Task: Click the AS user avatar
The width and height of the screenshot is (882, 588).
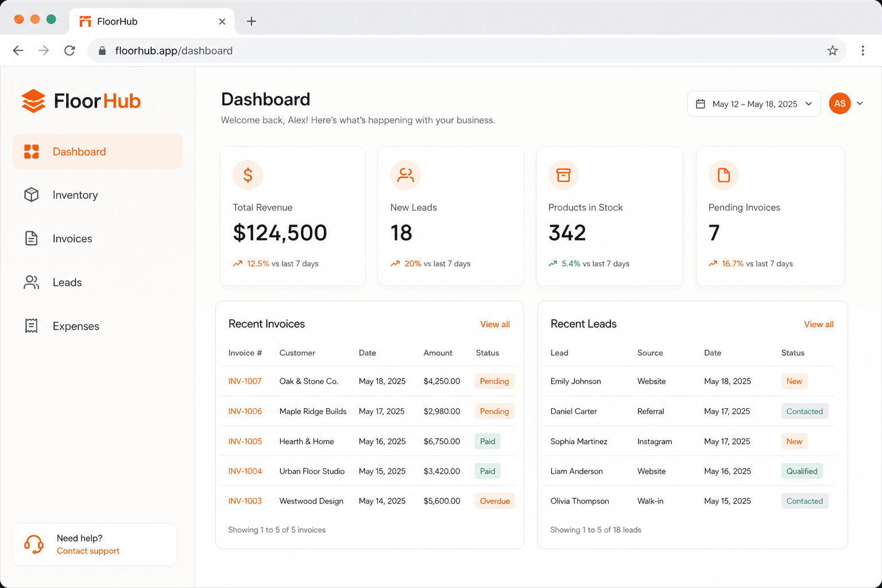Action: click(840, 103)
